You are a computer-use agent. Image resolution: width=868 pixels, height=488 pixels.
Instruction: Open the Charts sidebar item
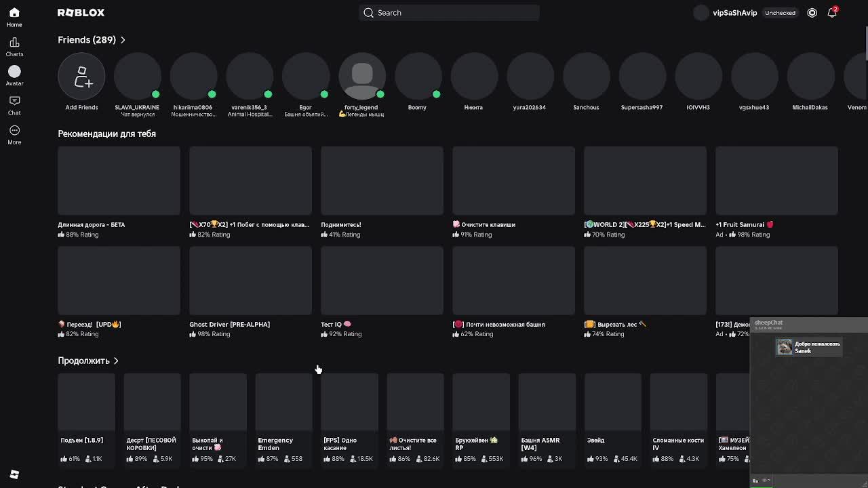click(x=14, y=47)
